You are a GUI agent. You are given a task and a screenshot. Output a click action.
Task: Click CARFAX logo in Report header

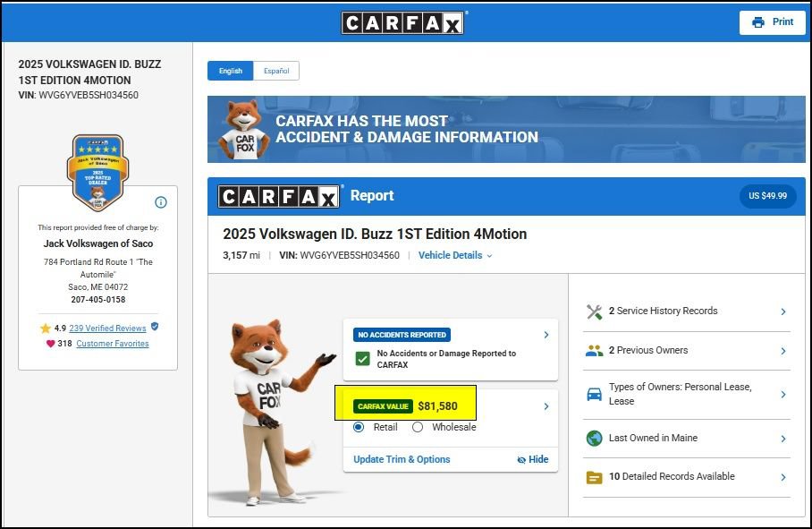[x=279, y=196]
